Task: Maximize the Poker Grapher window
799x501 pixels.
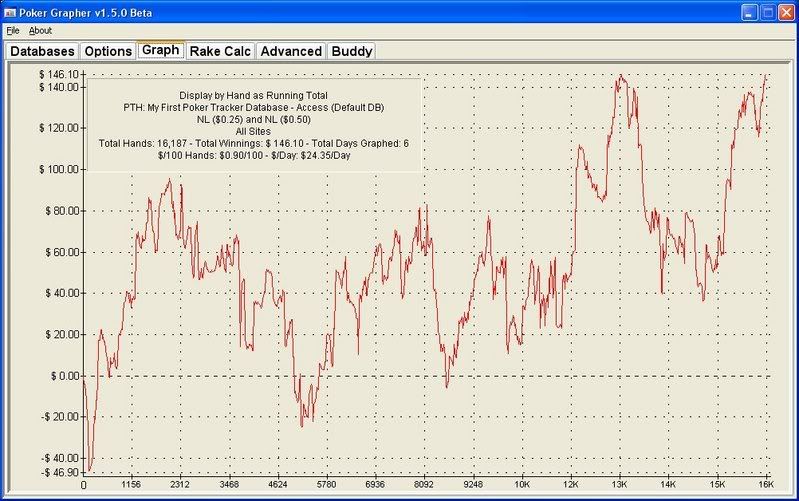Action: pyautogui.click(x=767, y=12)
